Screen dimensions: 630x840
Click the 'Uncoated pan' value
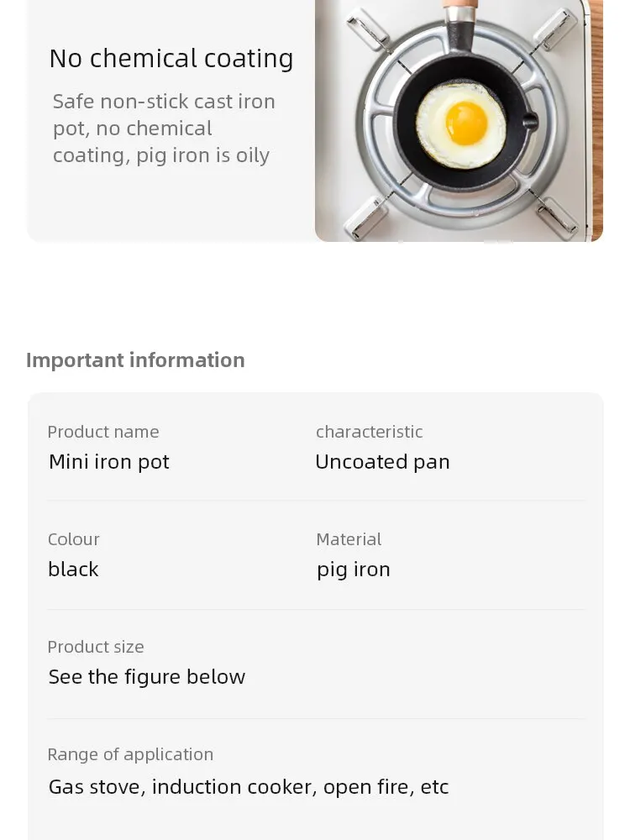click(382, 462)
